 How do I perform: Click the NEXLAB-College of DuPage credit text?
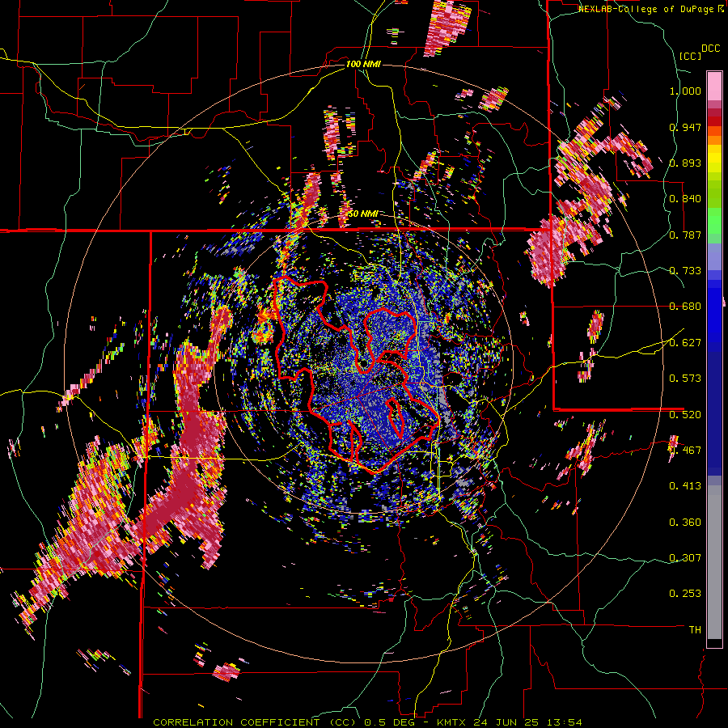[645, 9]
